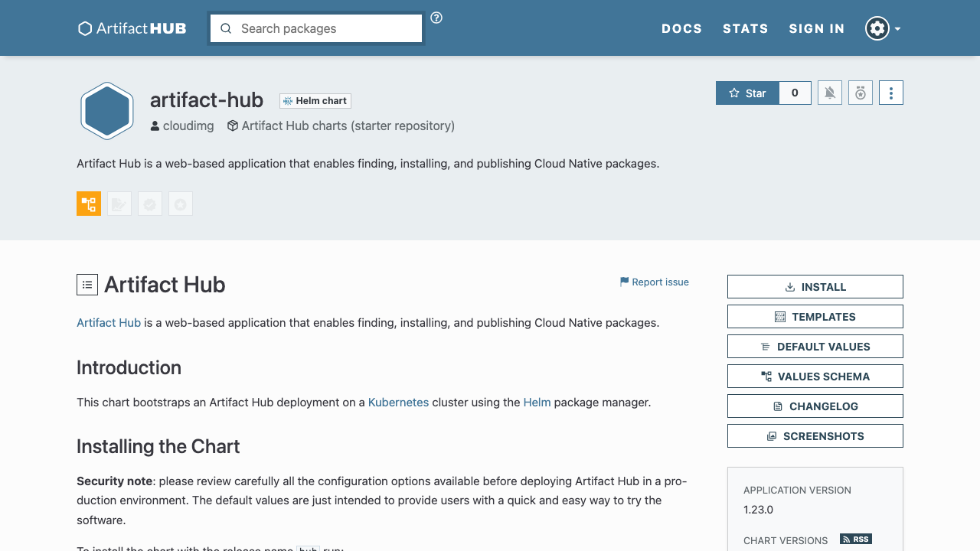The height and width of the screenshot is (551, 980).
Task: Click the greyed-out official badge with star
Action: pyautogui.click(x=181, y=204)
